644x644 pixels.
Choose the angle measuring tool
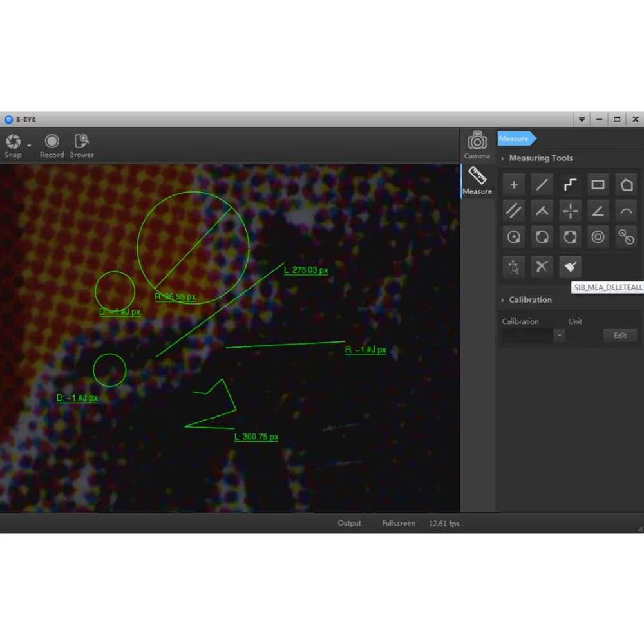(x=598, y=211)
